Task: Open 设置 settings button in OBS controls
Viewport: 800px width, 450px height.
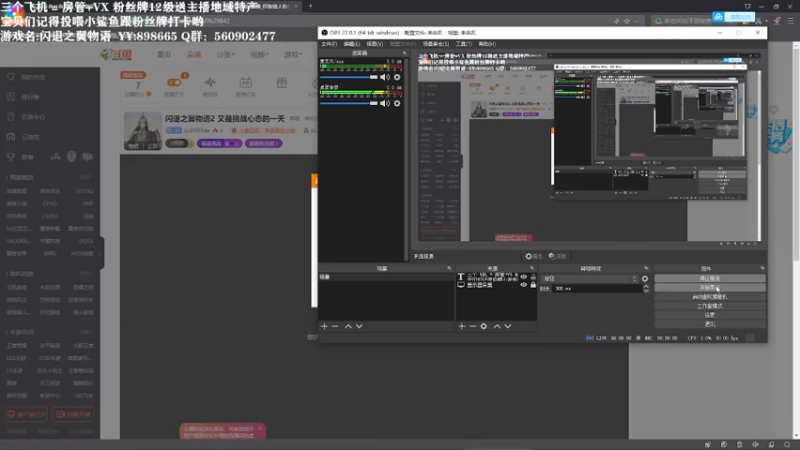Action: 710,315
